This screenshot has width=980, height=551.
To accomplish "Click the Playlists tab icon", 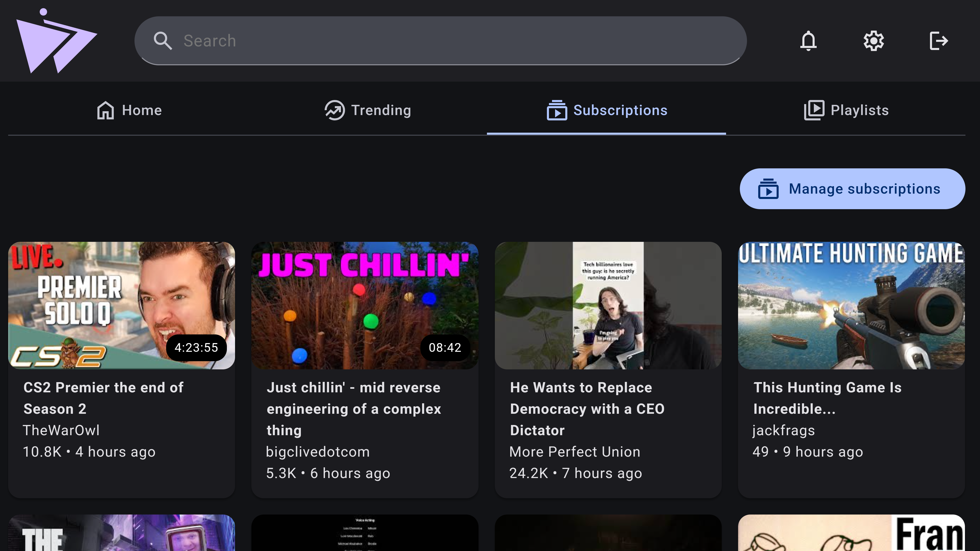I will click(x=814, y=110).
